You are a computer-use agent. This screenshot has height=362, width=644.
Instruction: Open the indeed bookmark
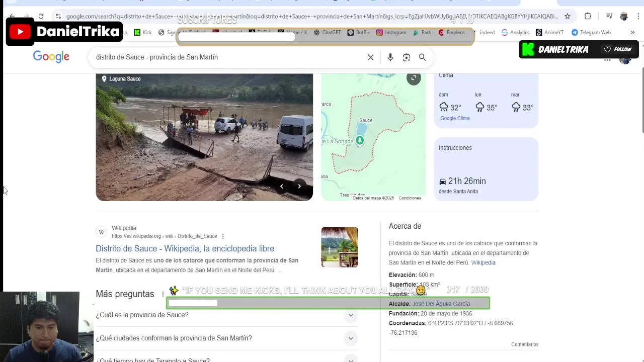(x=487, y=32)
